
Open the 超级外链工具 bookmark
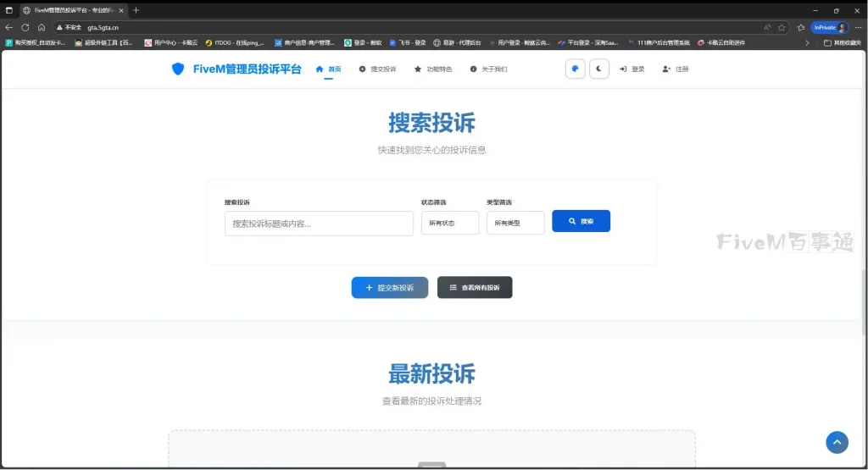104,42
